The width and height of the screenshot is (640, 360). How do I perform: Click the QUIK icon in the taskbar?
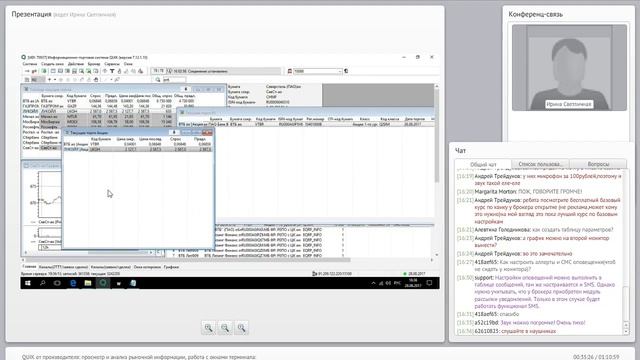coord(103,283)
